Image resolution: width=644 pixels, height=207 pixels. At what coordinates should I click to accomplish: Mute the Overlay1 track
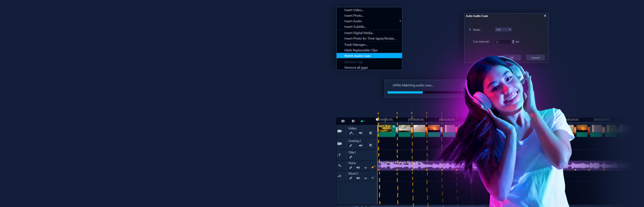361,145
